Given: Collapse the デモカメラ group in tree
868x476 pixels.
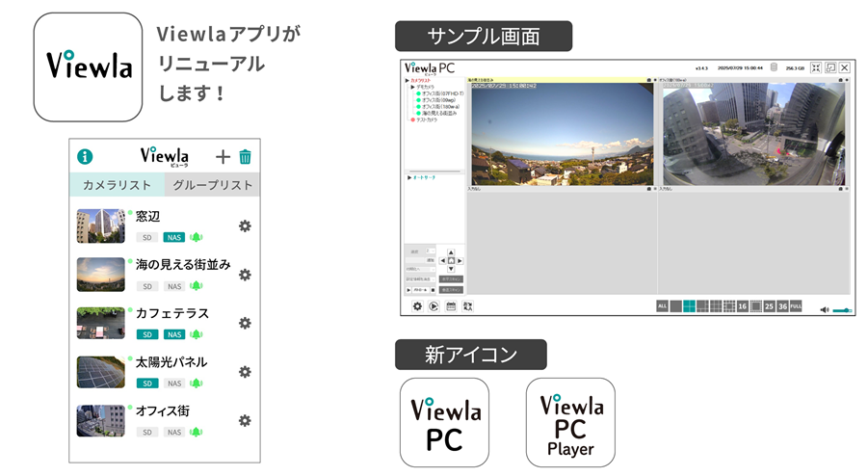Looking at the screenshot, I should pyautogui.click(x=412, y=88).
